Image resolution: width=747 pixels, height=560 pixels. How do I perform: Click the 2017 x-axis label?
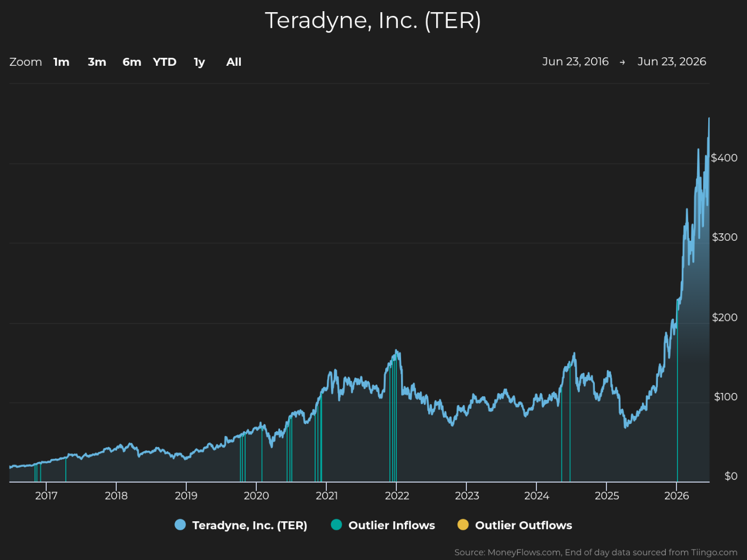(x=46, y=496)
